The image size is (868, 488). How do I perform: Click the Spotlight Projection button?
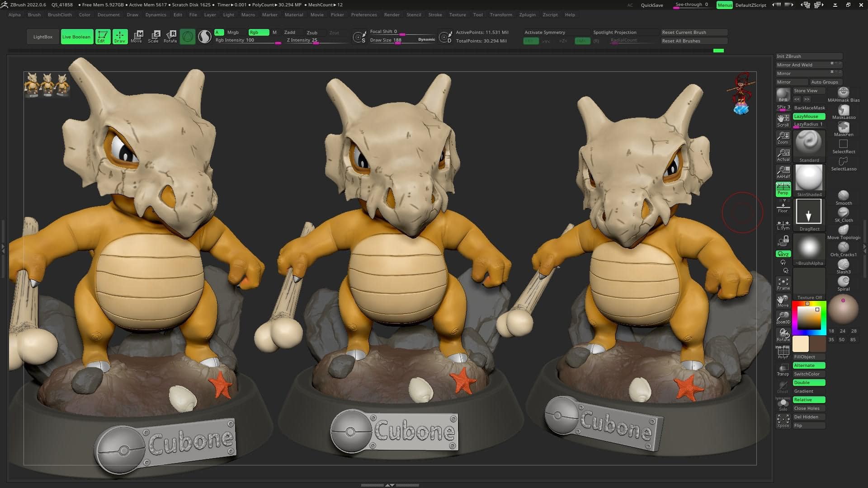pos(626,32)
